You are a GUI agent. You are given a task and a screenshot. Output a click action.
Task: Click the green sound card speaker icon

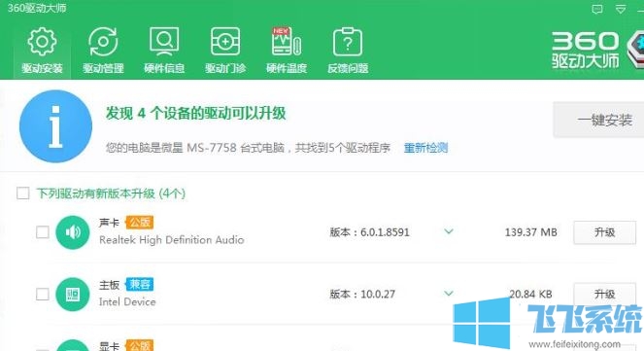pyautogui.click(x=73, y=232)
